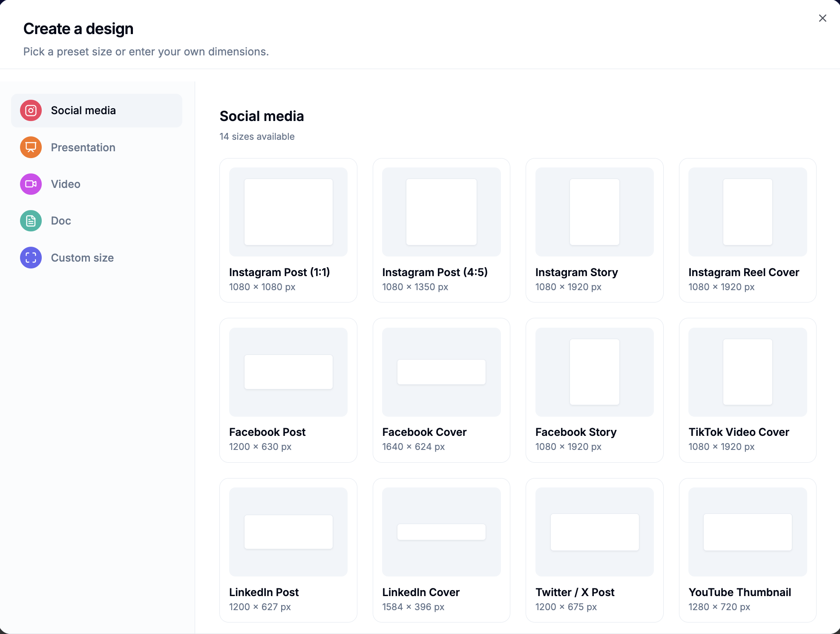Switch to the Social media sidebar tab

tap(97, 110)
